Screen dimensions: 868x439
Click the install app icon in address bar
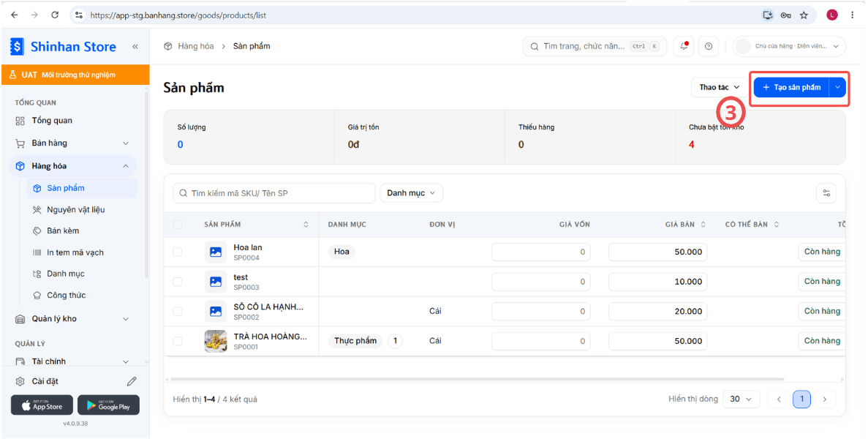[768, 15]
